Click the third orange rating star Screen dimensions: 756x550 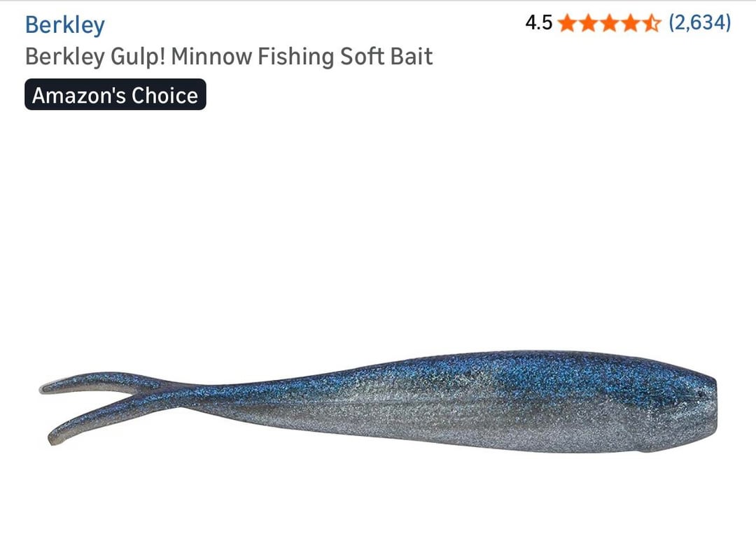(x=610, y=22)
